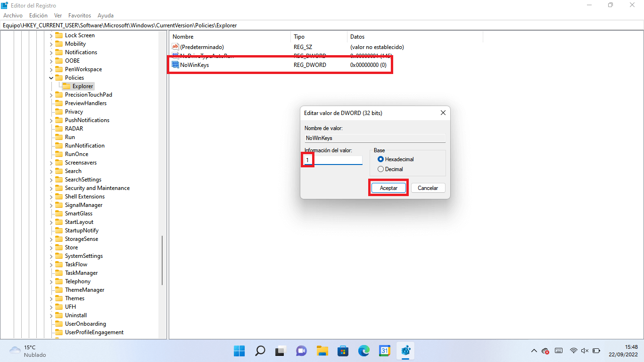Viewport: 644px width, 362px height.
Task: Open taskbar Search magnifier icon
Action: [x=260, y=351]
